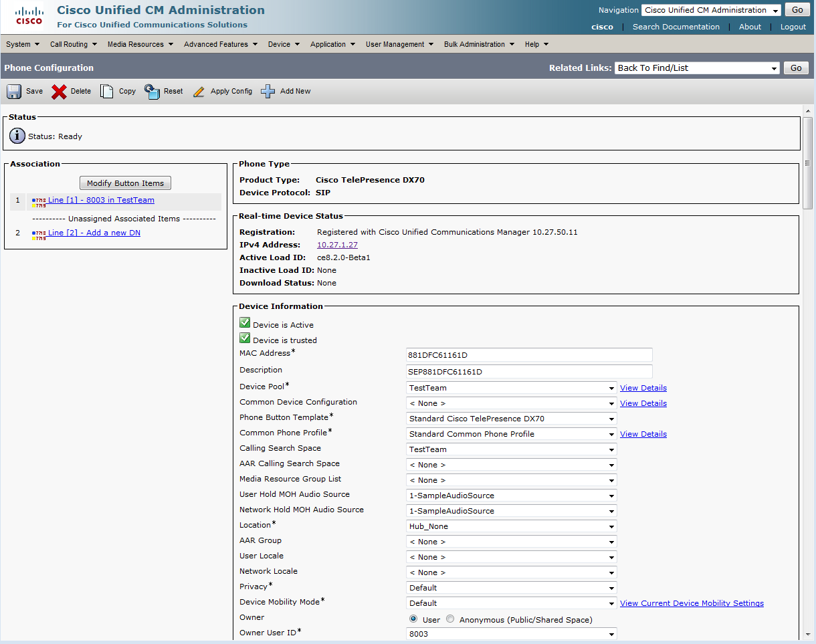The width and height of the screenshot is (816, 644).
Task: Open the Device Pool dropdown
Action: (512, 388)
